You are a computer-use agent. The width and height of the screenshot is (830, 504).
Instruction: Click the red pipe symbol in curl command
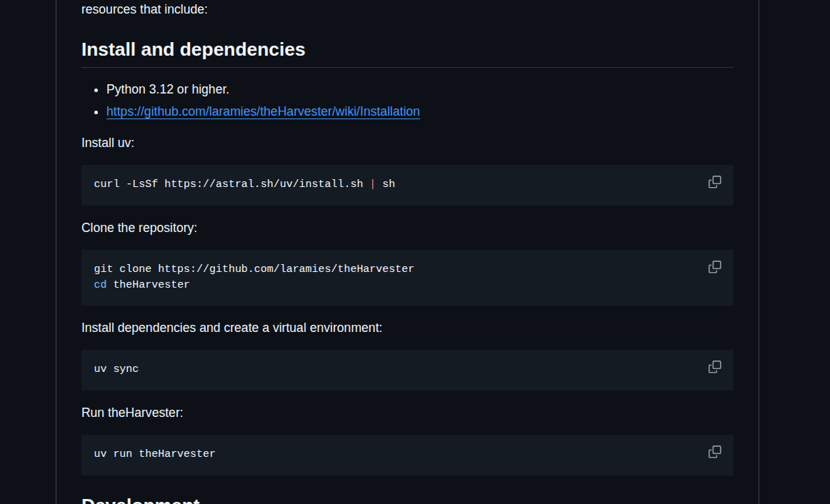click(x=372, y=184)
